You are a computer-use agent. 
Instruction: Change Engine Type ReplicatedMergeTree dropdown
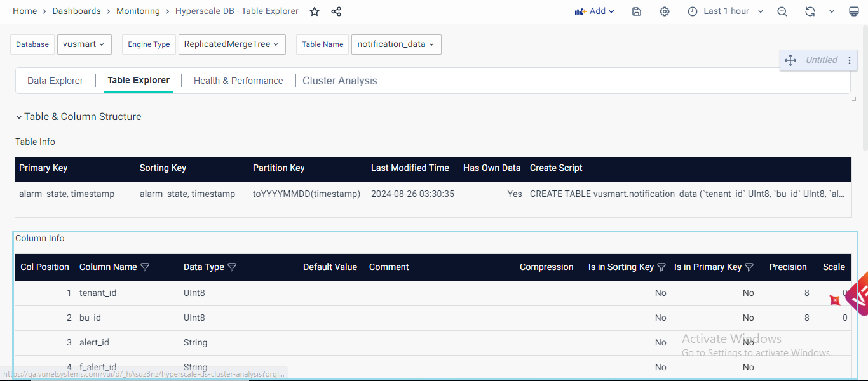click(x=231, y=44)
